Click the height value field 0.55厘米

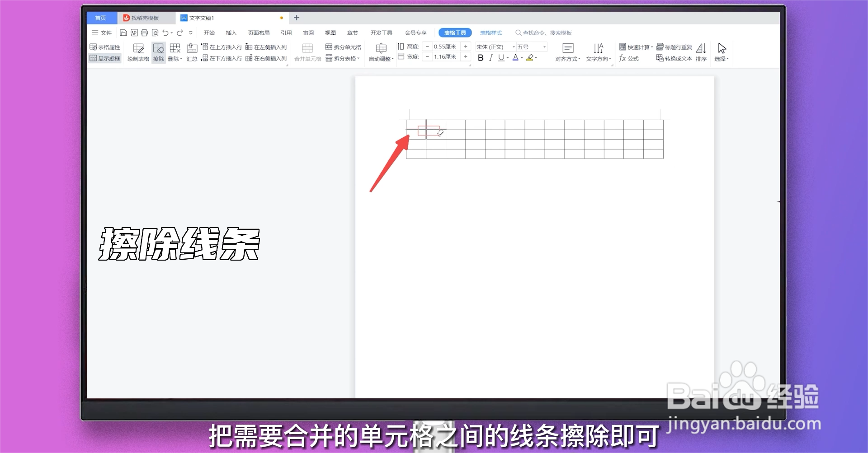(x=446, y=47)
